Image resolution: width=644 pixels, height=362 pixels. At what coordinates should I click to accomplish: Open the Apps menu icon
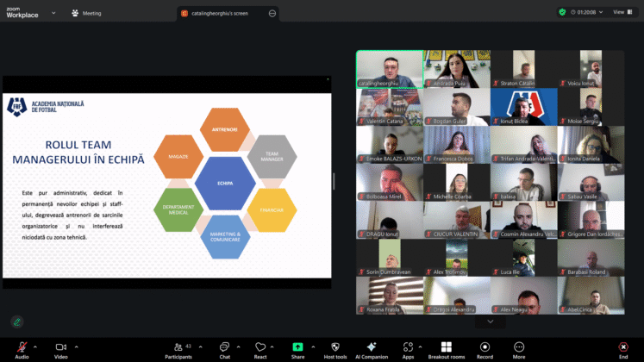pos(408,347)
